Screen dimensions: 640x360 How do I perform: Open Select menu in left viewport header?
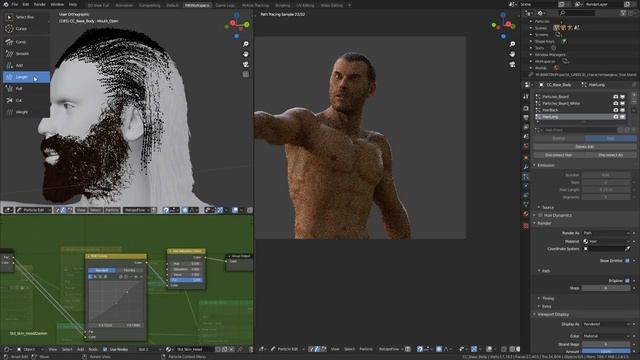coord(96,210)
